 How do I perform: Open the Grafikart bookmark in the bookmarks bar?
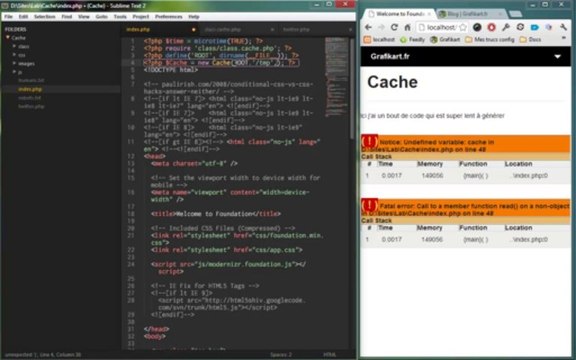coord(445,39)
